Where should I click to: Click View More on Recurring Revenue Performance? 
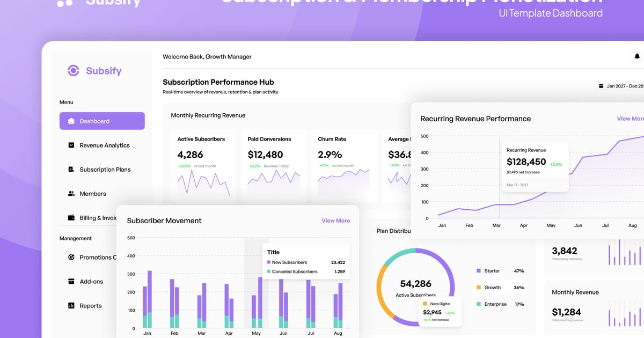click(630, 119)
